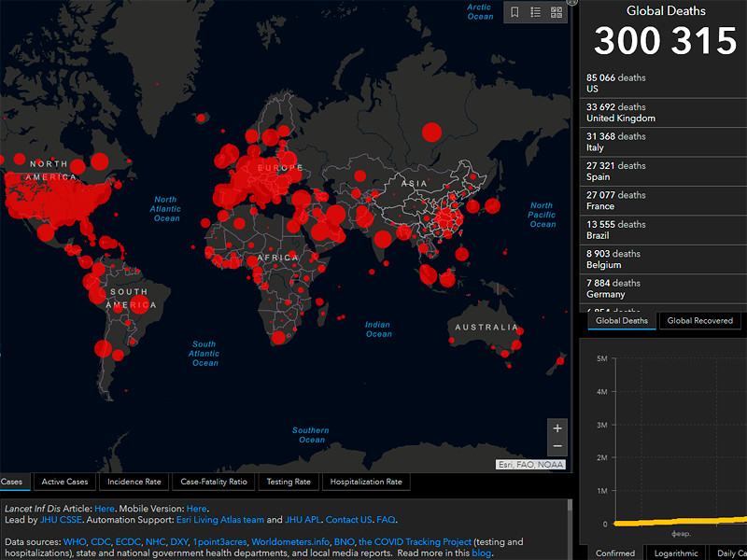Select the Global Deaths tab

pos(621,320)
